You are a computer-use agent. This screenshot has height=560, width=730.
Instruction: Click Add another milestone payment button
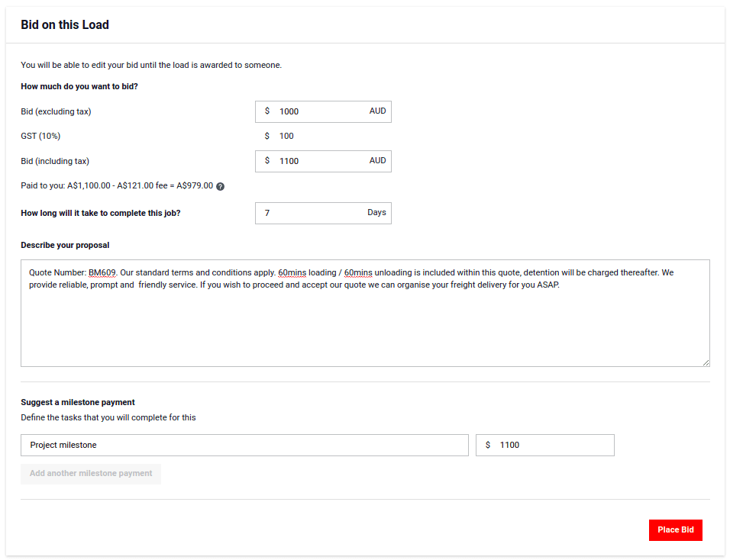click(91, 474)
